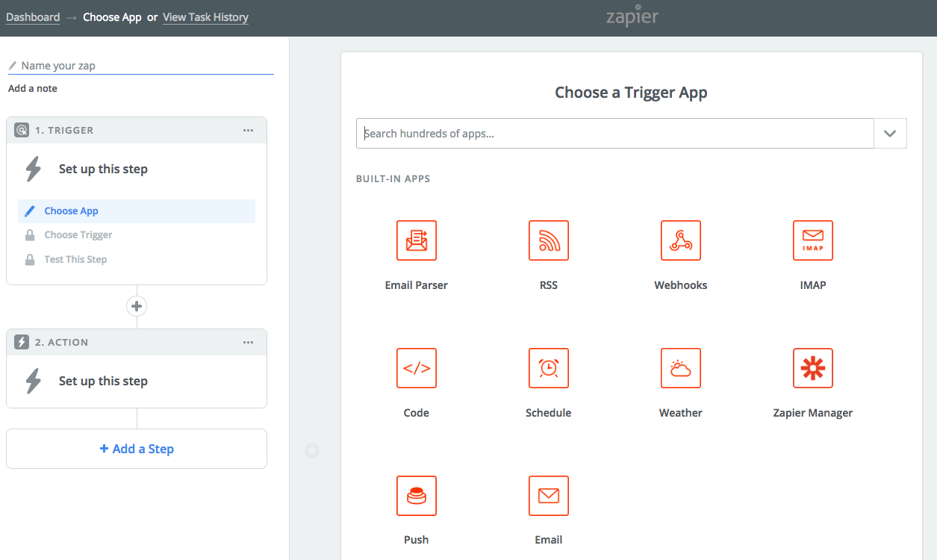Click the Action step header icon
Image resolution: width=937 pixels, height=560 pixels.
point(22,342)
